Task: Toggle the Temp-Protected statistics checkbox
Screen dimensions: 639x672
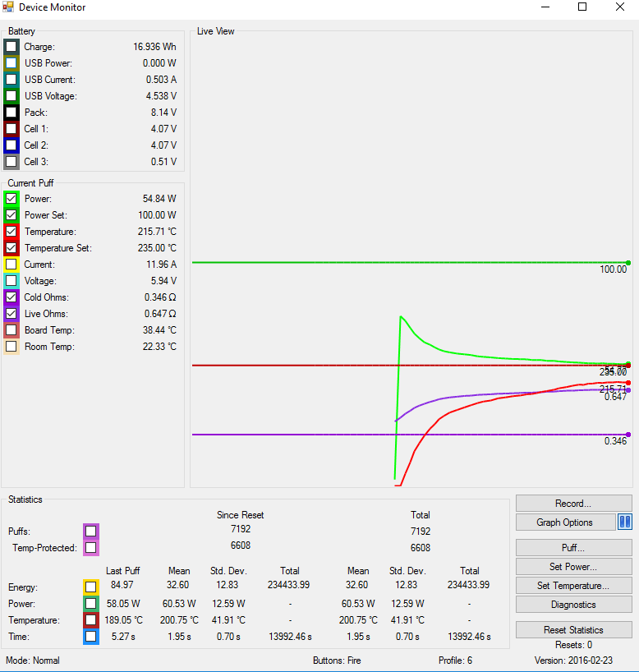Action: coord(90,548)
